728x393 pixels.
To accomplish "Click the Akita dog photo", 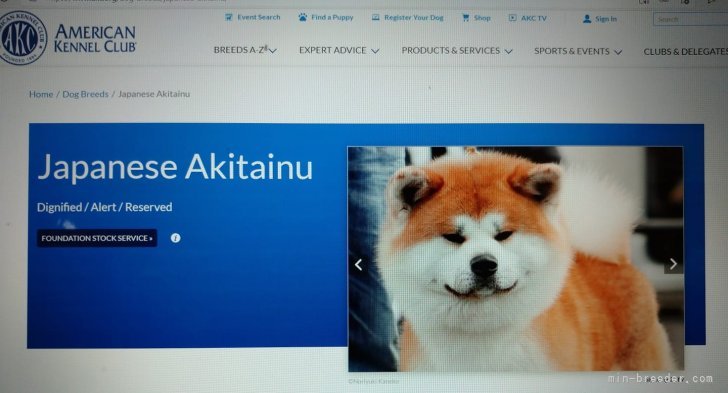I will click(515, 259).
